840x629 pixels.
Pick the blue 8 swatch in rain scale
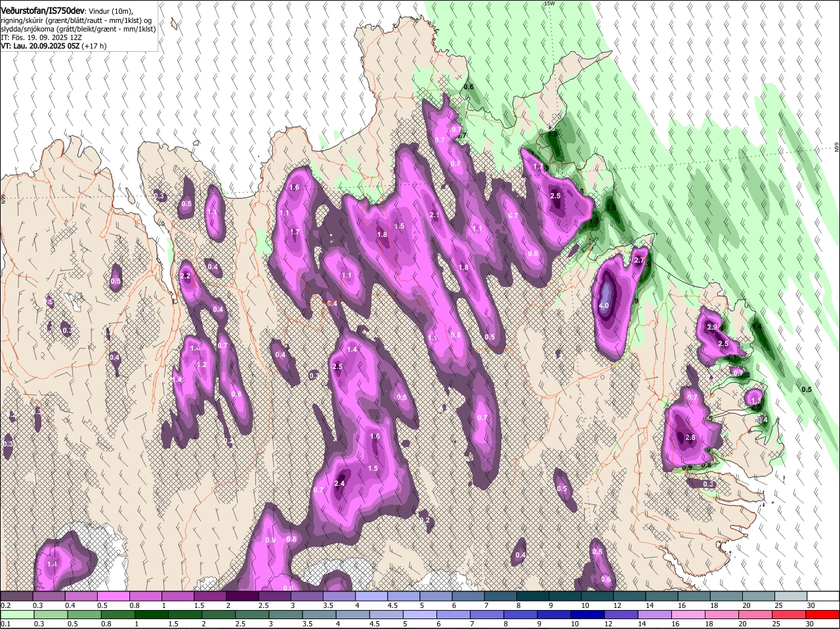(521, 615)
